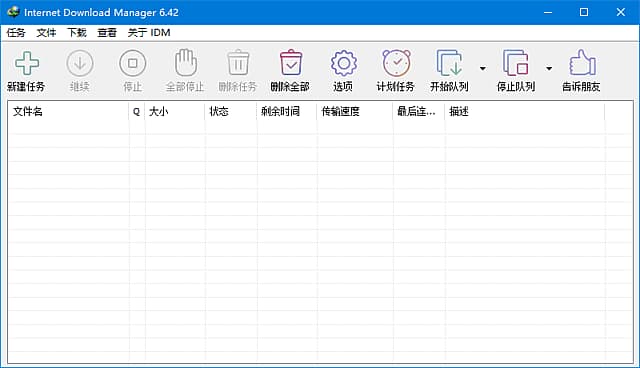640x368 pixels.
Task: Click the 全部停止 hand icon
Action: [x=186, y=63]
